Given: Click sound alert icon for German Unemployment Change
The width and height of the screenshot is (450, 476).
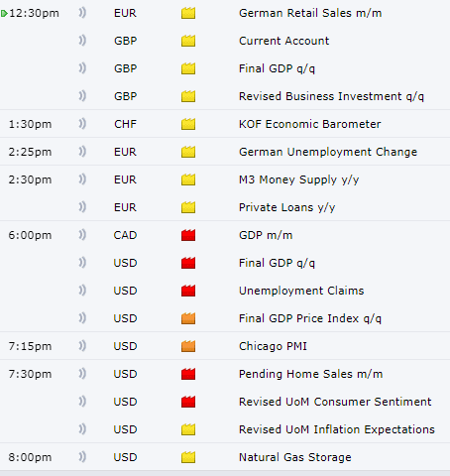Looking at the screenshot, I should (x=82, y=152).
